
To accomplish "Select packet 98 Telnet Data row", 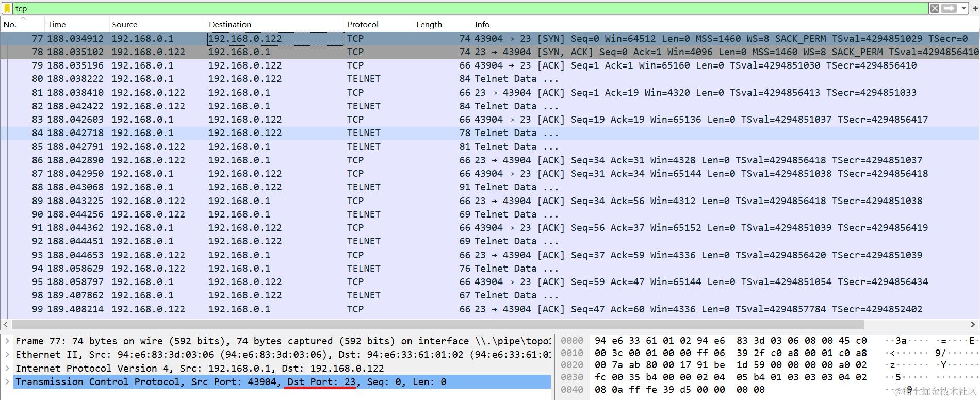I will (x=489, y=295).
